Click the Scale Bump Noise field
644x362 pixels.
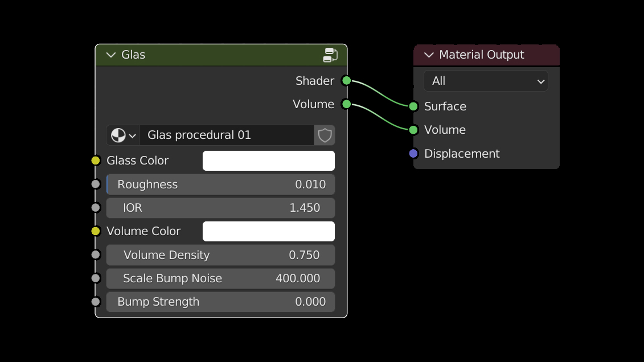[x=220, y=279]
